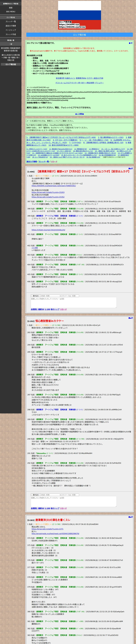
Task: Open 過去ログ倉庫 in the sidebar
Action: [x=11, y=26]
